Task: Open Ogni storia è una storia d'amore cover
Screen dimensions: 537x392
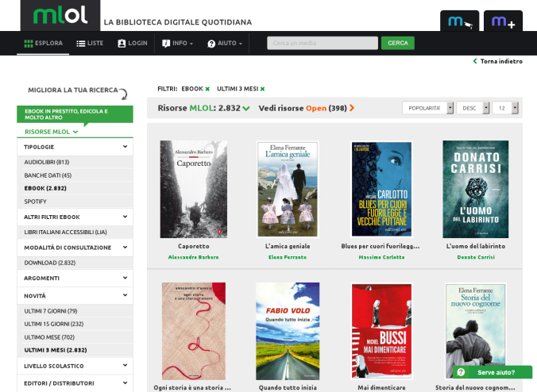Action: [194, 331]
